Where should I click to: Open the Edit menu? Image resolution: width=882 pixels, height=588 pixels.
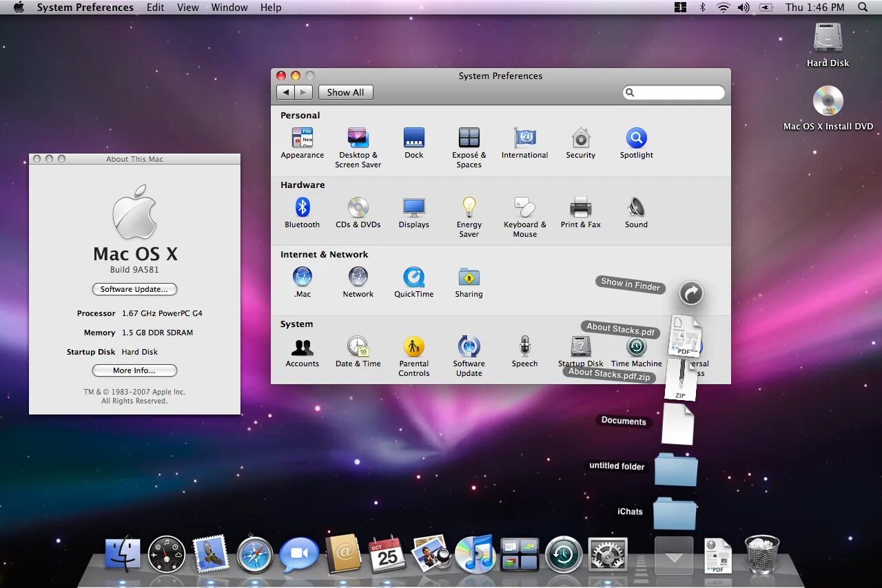156,8
